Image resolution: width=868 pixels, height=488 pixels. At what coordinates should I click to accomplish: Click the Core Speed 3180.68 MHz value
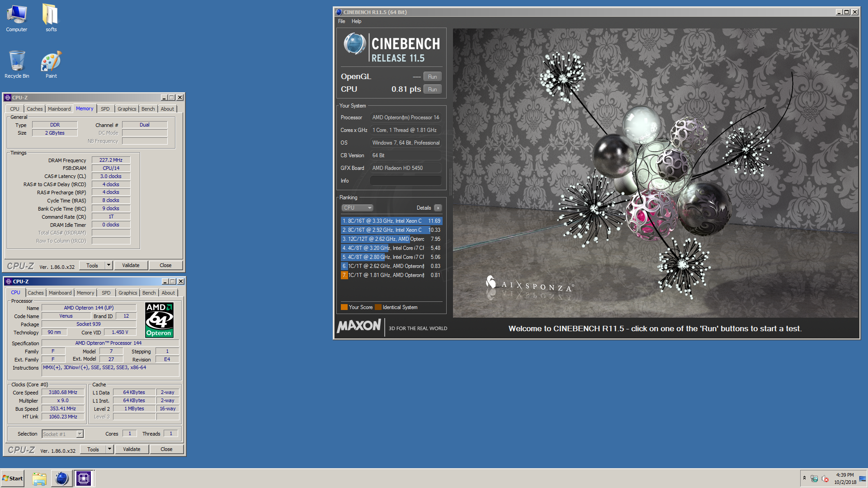pyautogui.click(x=63, y=392)
